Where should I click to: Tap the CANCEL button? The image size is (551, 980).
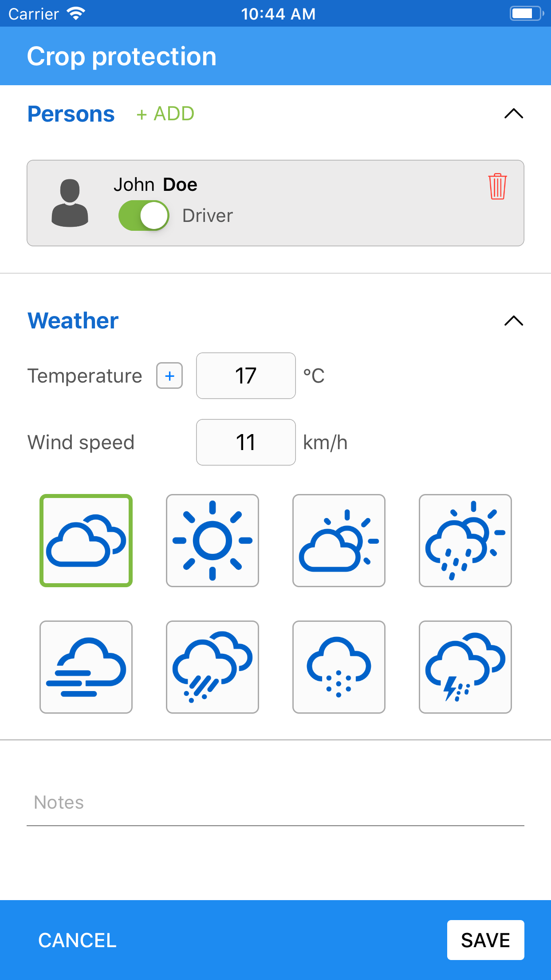pos(77,940)
